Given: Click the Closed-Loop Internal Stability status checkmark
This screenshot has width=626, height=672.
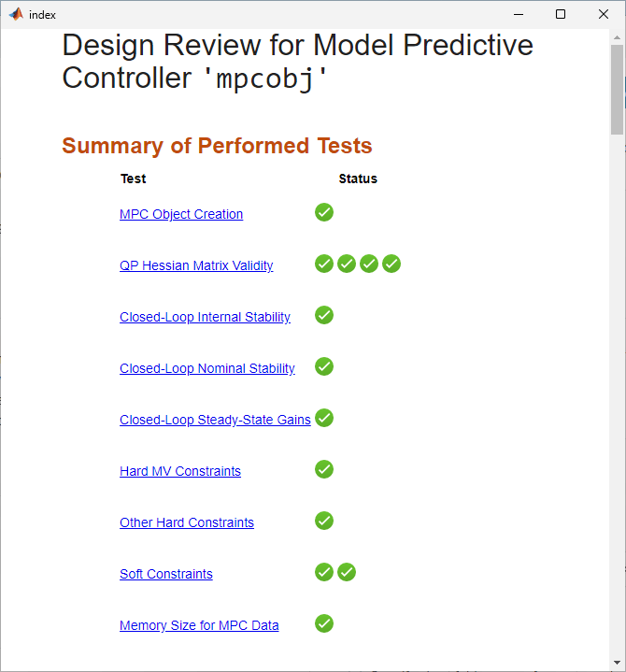Looking at the screenshot, I should tap(324, 315).
